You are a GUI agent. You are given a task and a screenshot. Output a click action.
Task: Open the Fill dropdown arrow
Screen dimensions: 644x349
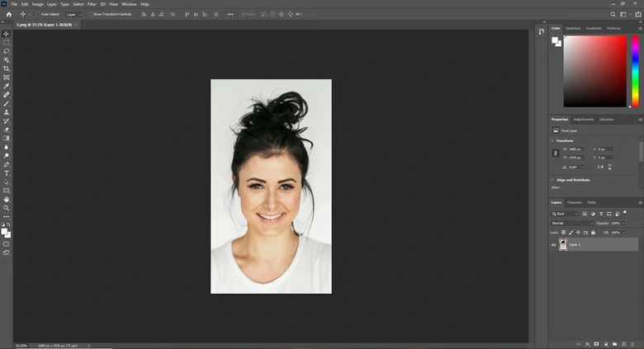(x=623, y=233)
